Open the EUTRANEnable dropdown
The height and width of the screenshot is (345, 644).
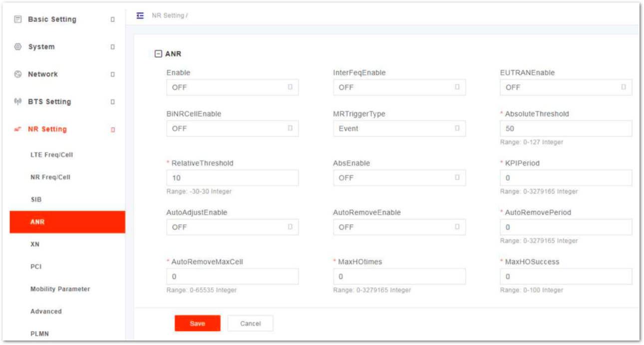tap(566, 87)
